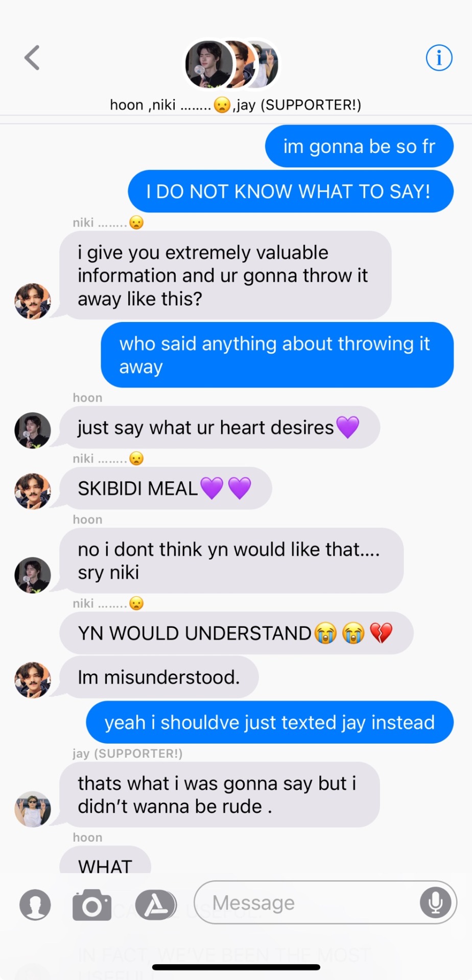Viewport: 472px width, 980px height.
Task: Select 'I DO NOT KNOW WHAT TO SAY!' bubble
Action: 291,191
